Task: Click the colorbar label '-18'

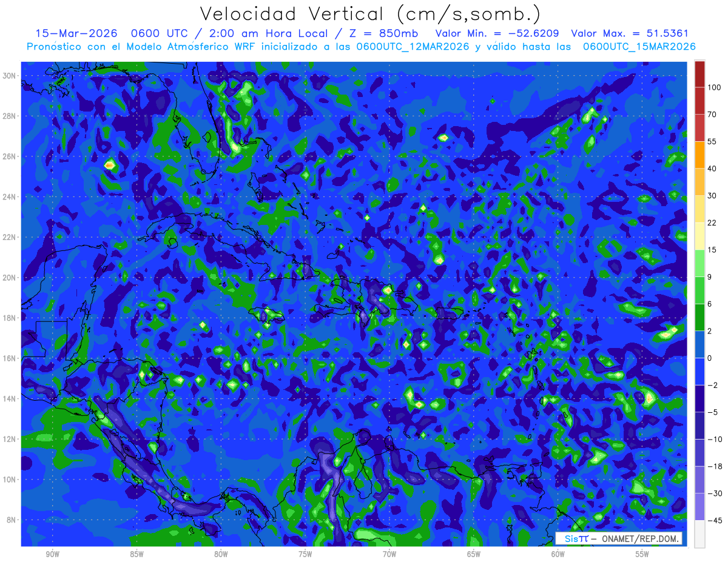Action: click(714, 466)
